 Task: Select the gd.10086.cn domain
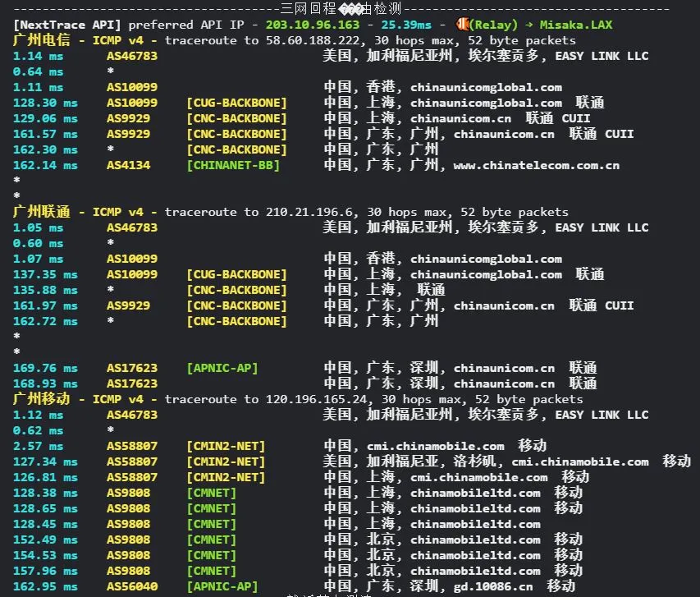(x=493, y=586)
